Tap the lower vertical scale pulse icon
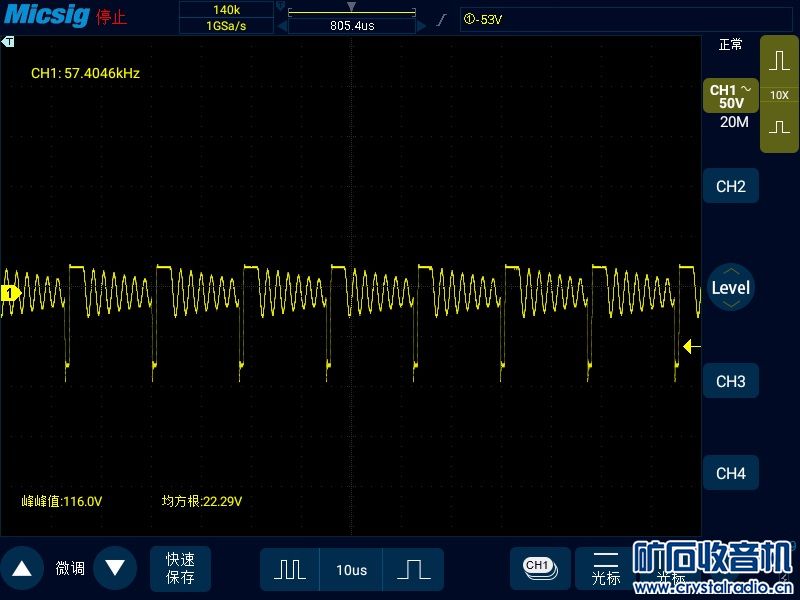Viewport: 800px width, 600px height. [x=779, y=127]
